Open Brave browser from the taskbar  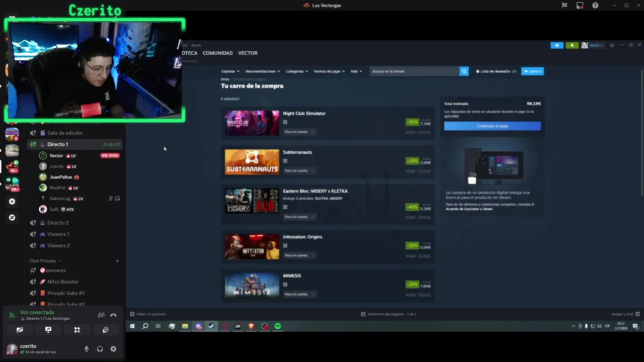coord(251,326)
